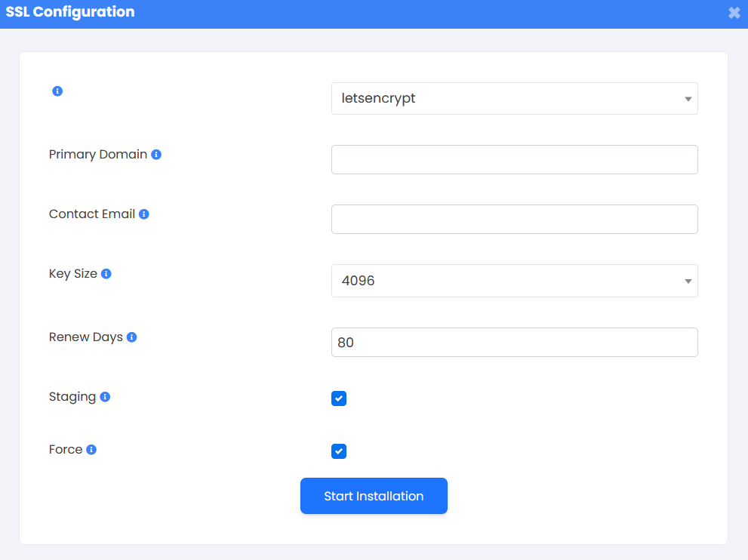Select the Renew Days field showing 80

pos(514,343)
